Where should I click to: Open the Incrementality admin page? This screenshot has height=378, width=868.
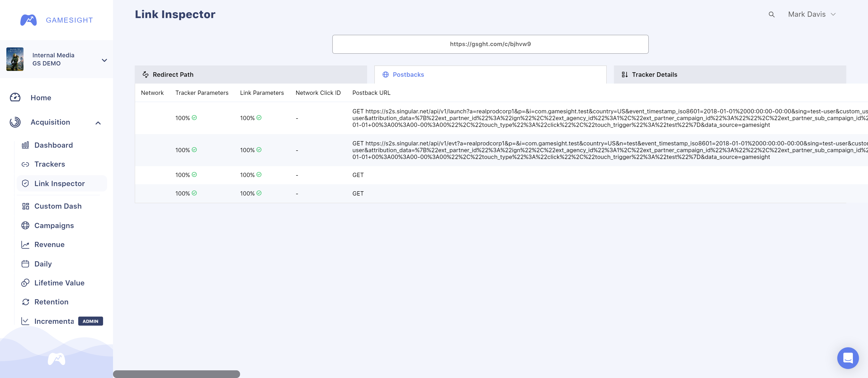point(54,321)
